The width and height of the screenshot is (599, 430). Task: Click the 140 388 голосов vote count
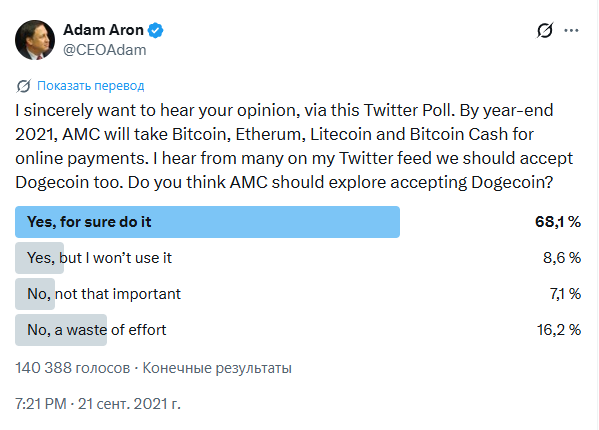pos(73,368)
